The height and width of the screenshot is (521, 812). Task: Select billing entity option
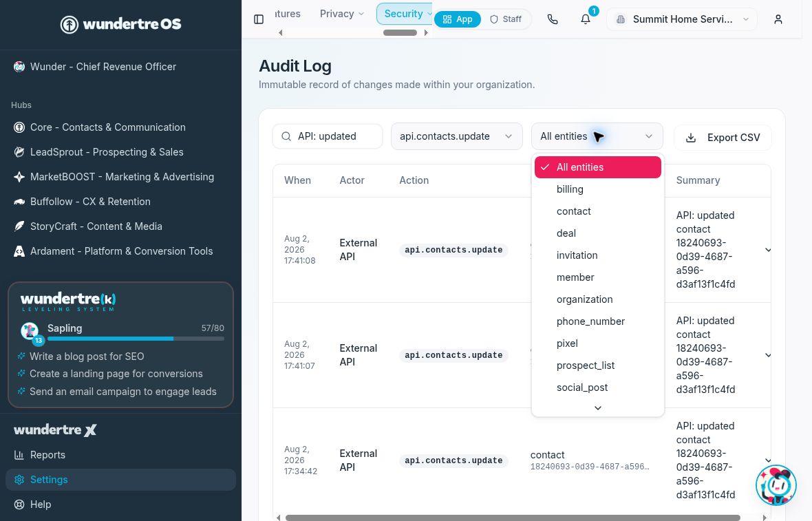pyautogui.click(x=597, y=189)
